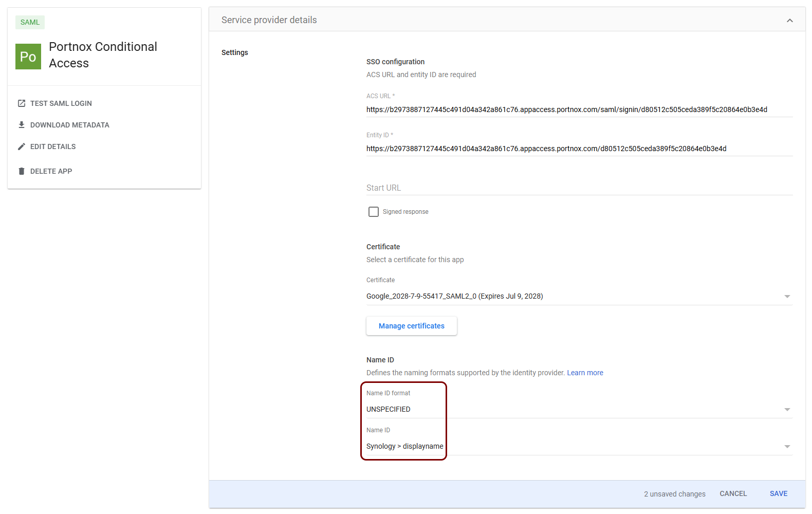The image size is (812, 514).
Task: Click the Delete App trash icon
Action: 22,171
